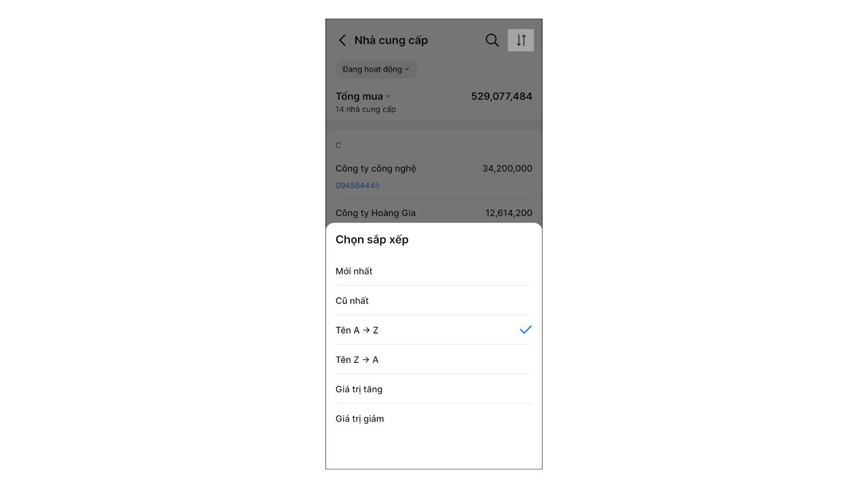Expand the "Đang hoạt động" status filter

[x=376, y=69]
